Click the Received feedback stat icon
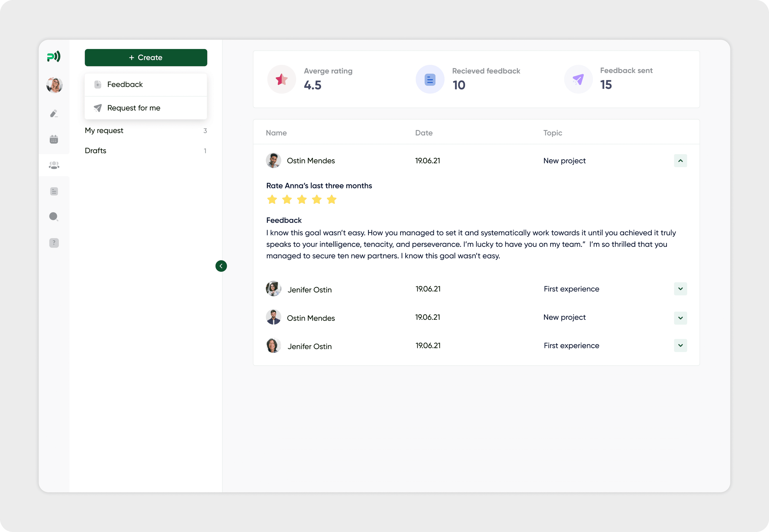Viewport: 769px width, 532px height. 430,80
